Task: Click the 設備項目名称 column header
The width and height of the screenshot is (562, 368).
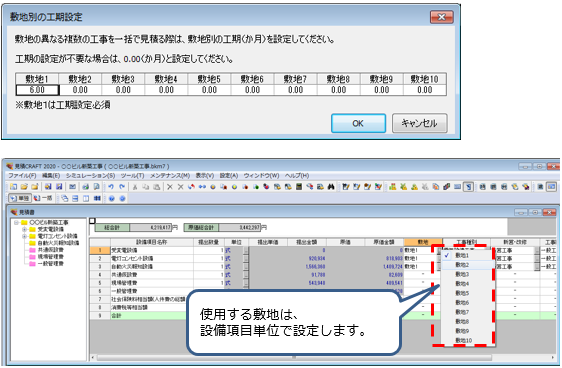Action: pyautogui.click(x=152, y=242)
